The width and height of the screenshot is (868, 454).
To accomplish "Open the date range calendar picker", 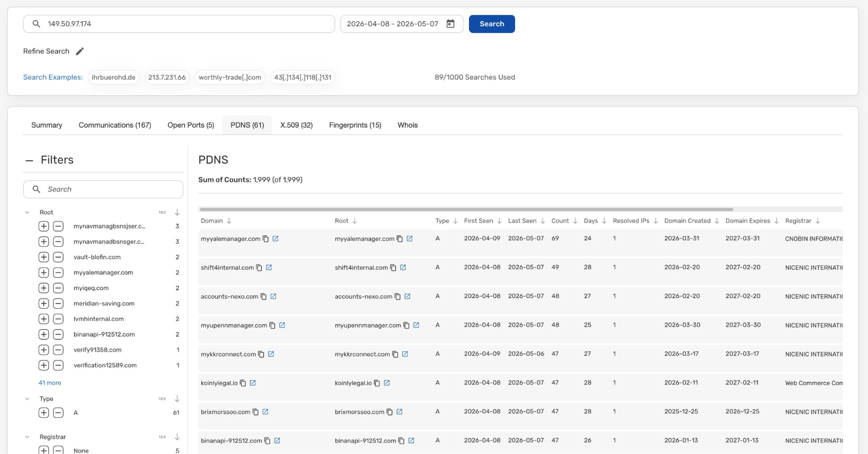I will [x=450, y=24].
